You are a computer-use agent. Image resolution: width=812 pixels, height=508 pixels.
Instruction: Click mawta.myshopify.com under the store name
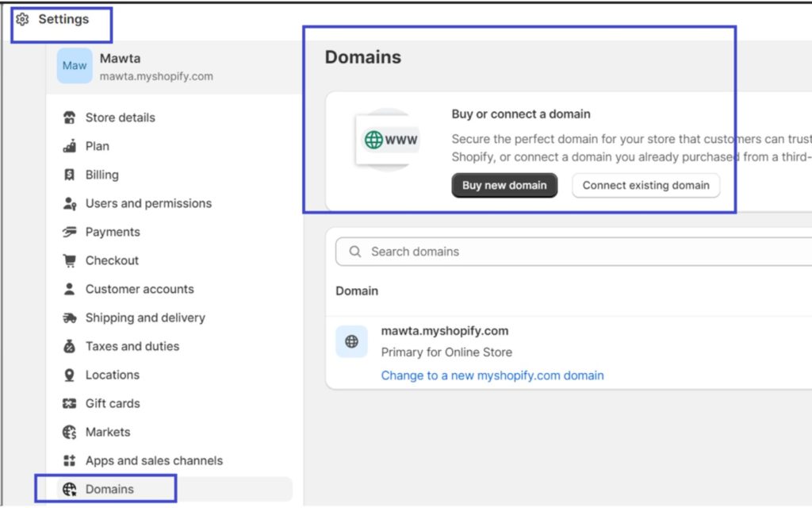pos(156,76)
